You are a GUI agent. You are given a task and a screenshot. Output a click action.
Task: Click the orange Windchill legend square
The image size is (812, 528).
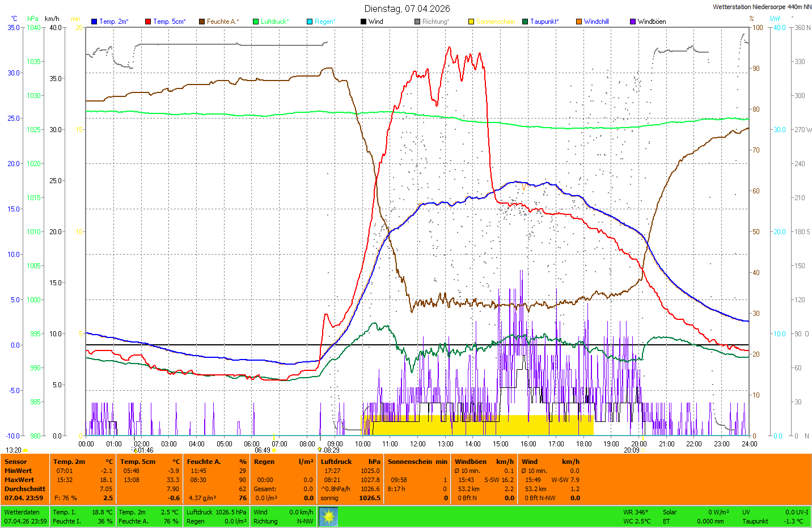coord(579,22)
